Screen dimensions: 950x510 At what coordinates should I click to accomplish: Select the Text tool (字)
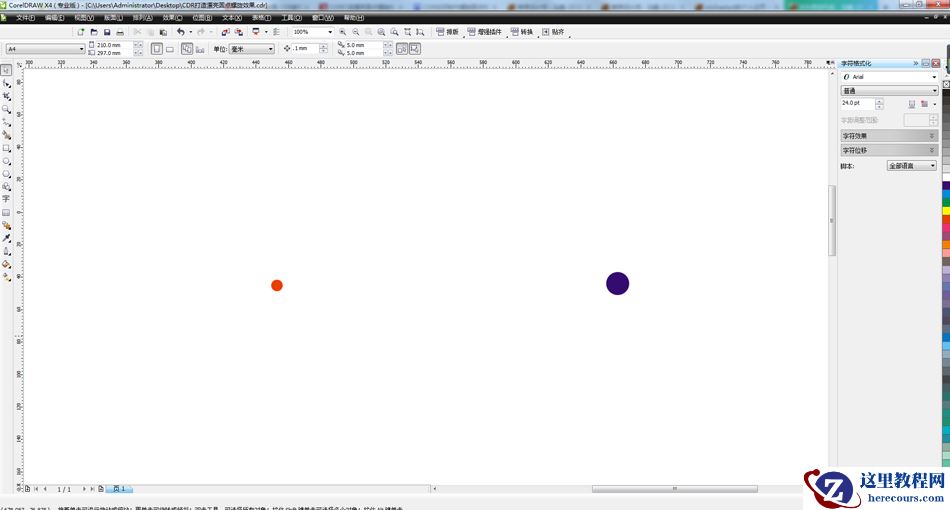(x=6, y=199)
